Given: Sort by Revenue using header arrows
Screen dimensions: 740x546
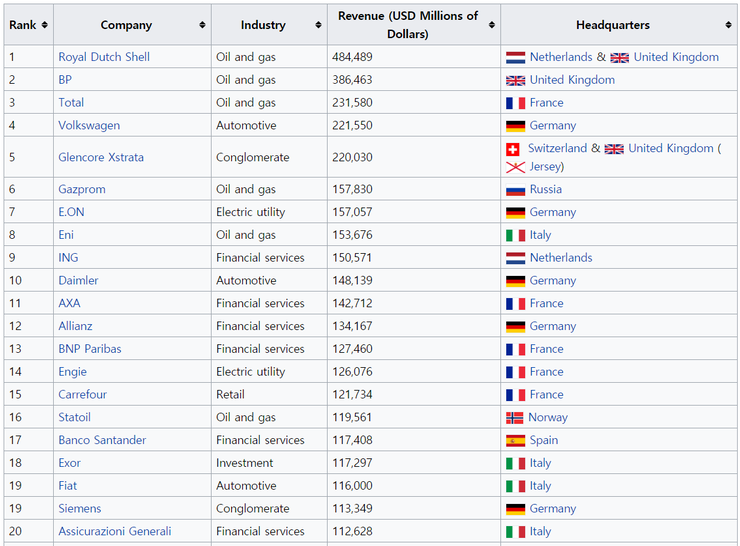Looking at the screenshot, I should (x=493, y=25).
